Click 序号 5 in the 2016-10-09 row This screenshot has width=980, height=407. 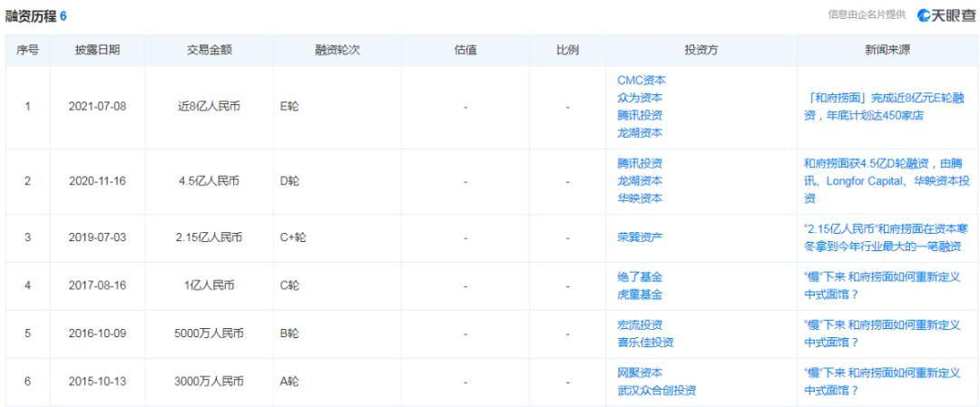point(27,334)
